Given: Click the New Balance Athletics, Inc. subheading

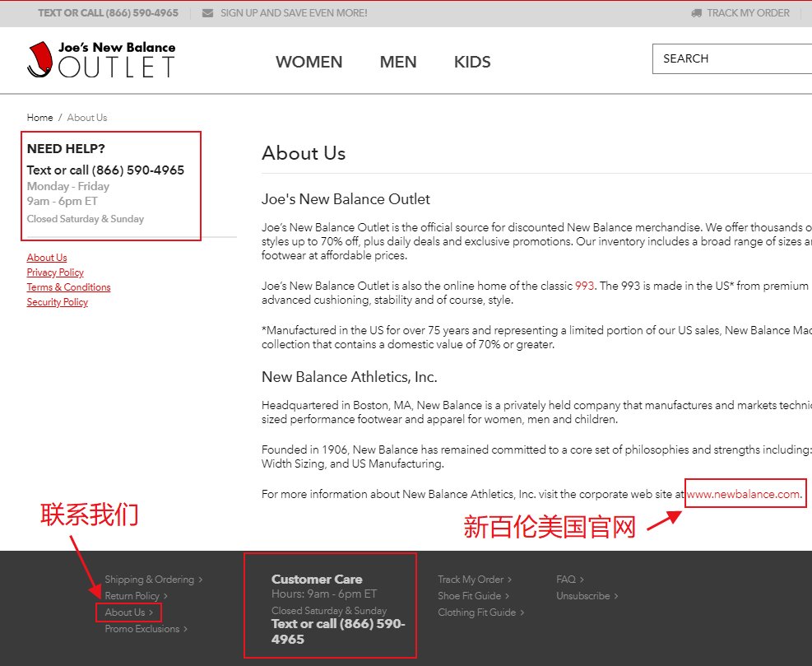Looking at the screenshot, I should point(350,377).
